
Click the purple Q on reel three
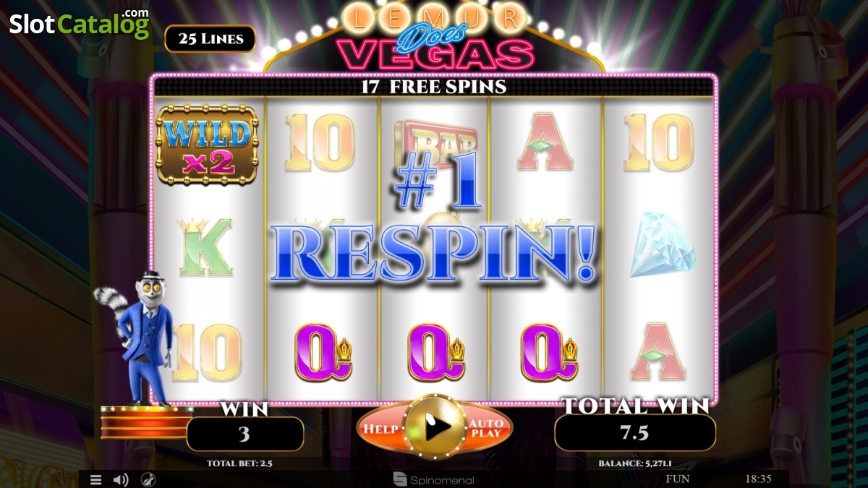(x=436, y=352)
